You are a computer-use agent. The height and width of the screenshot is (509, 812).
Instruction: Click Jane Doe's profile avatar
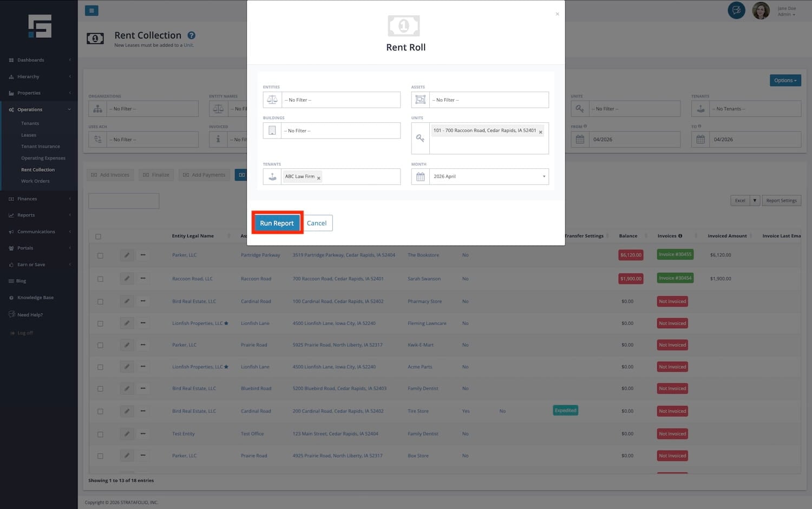(x=761, y=10)
